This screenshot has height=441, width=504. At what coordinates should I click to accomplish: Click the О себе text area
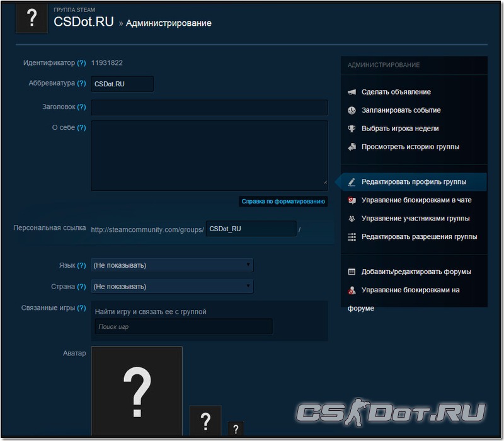pos(209,156)
